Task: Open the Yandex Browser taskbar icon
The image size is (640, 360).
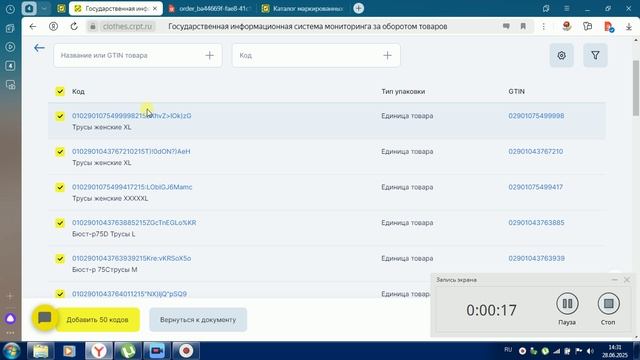Action: (98, 351)
